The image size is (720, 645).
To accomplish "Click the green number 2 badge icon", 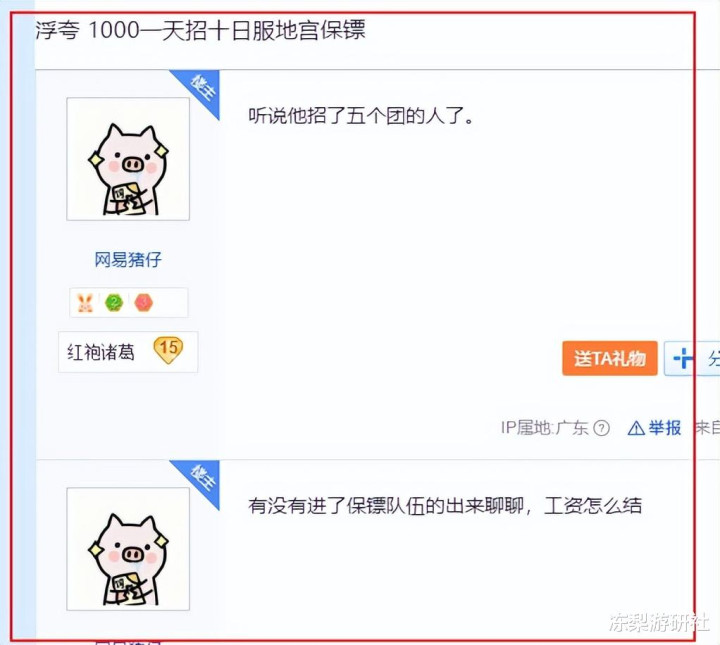I will (114, 303).
